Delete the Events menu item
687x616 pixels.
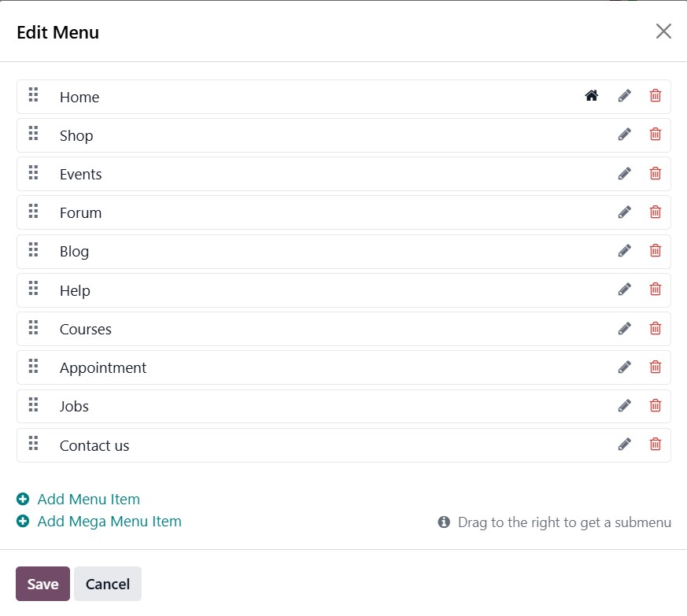point(656,173)
